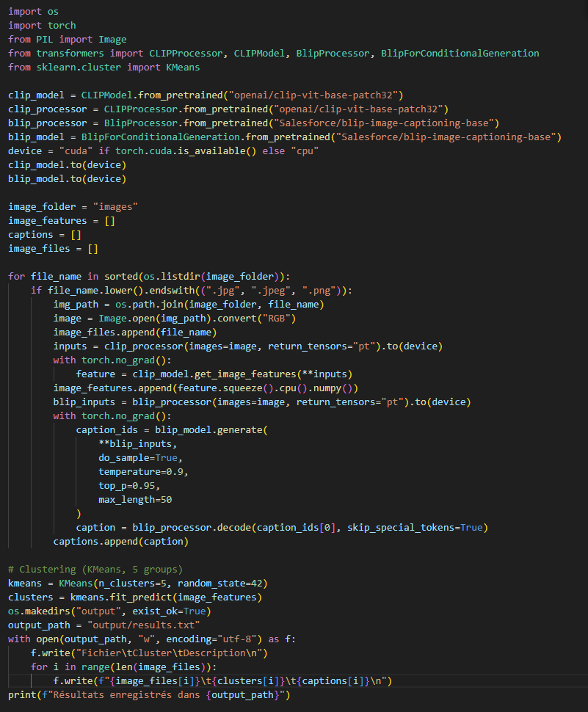This screenshot has width=588, height=712.
Task: Click 'captions.append(caption)' line
Action: coord(121,542)
